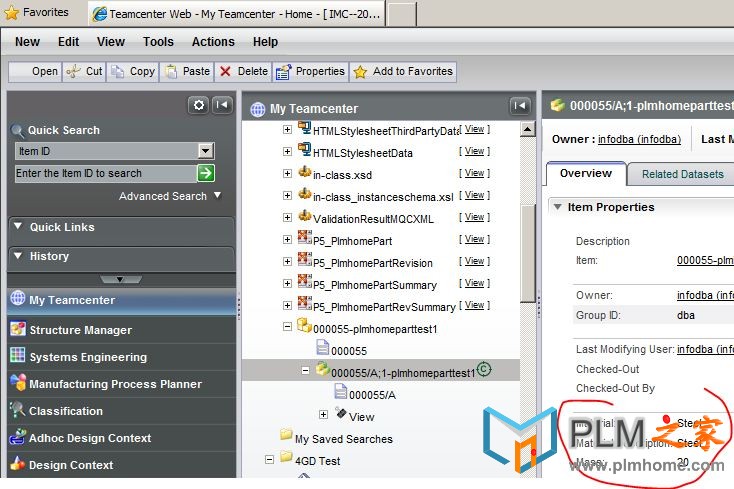Expand the View node under revision

(x=323, y=415)
